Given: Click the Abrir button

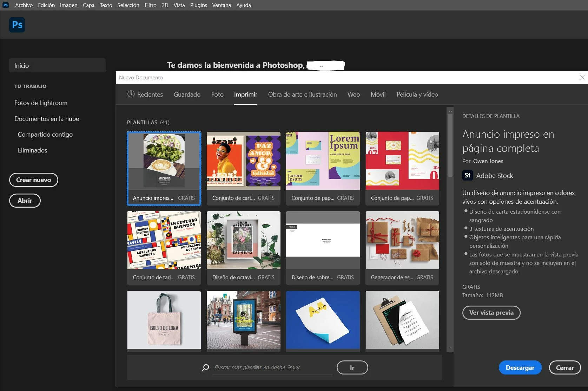Looking at the screenshot, I should 25,201.
